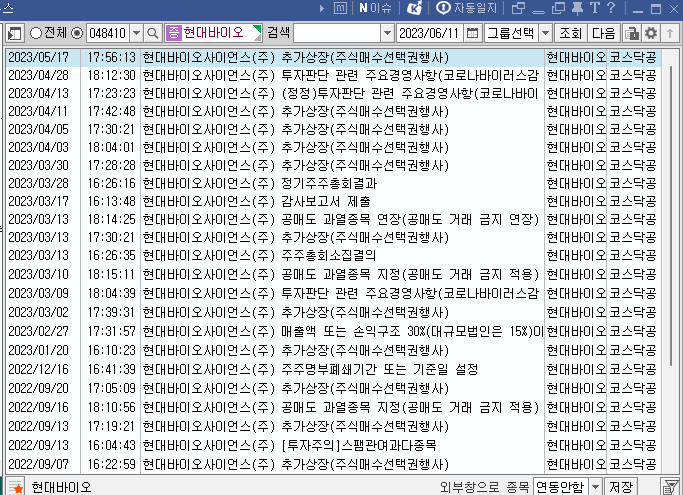Expand stock code 048410 dropdown
The width and height of the screenshot is (683, 495).
click(136, 33)
